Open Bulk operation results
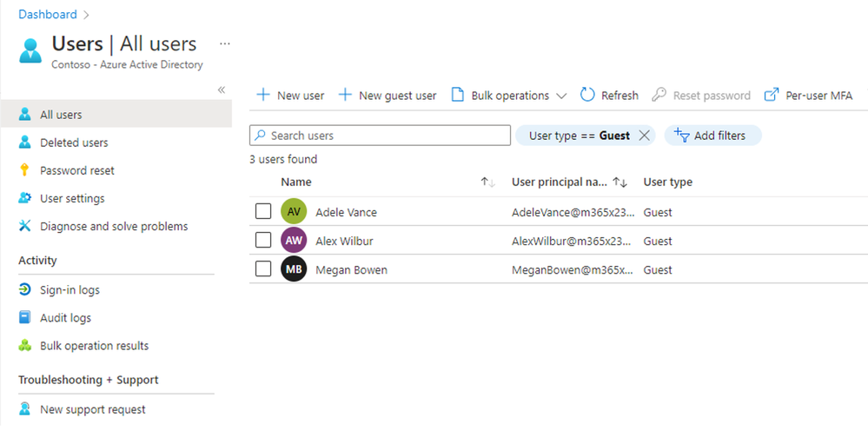 tap(94, 346)
